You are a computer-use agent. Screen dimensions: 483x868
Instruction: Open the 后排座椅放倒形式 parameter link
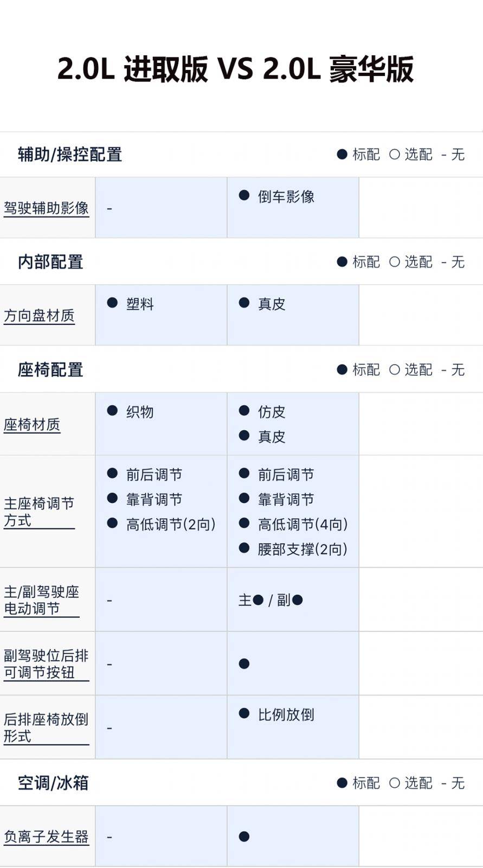click(46, 727)
